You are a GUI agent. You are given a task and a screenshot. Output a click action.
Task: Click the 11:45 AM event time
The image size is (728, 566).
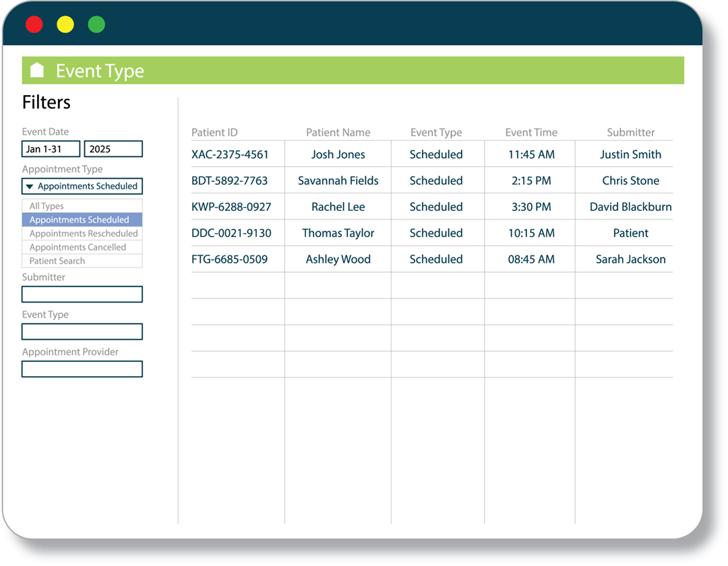click(531, 154)
